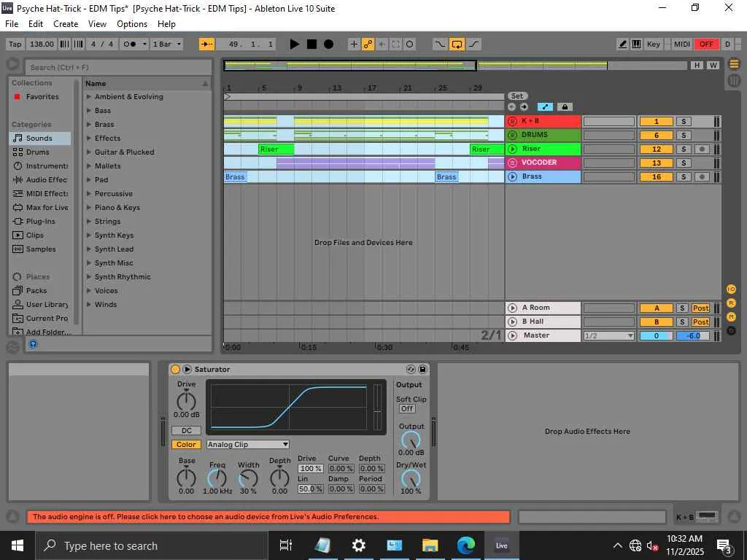
Task: Open the metronome settings dropdown arrow
Action: [x=144, y=44]
